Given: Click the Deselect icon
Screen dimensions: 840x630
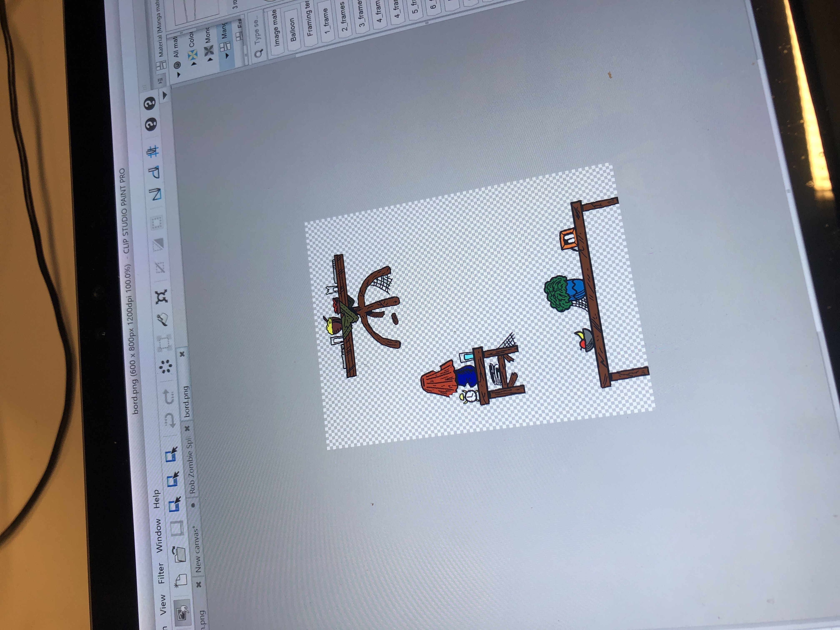Looking at the screenshot, I should (x=160, y=268).
